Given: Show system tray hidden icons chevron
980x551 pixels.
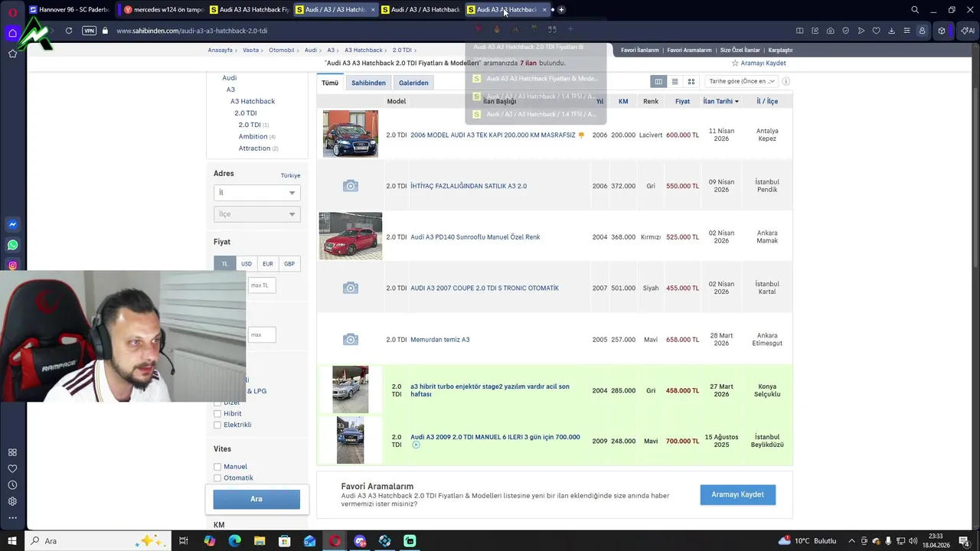Looking at the screenshot, I should click(x=851, y=541).
